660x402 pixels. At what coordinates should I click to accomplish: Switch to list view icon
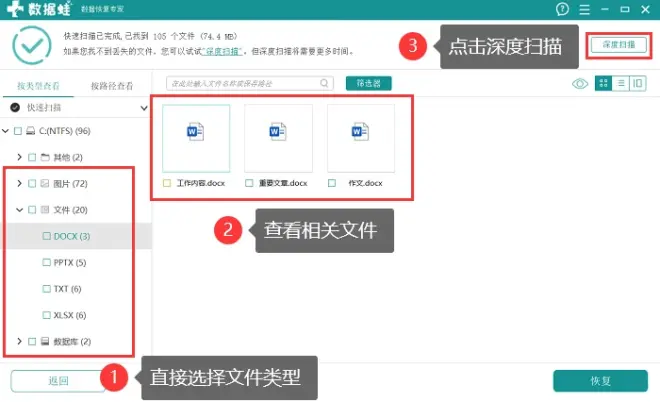click(620, 83)
